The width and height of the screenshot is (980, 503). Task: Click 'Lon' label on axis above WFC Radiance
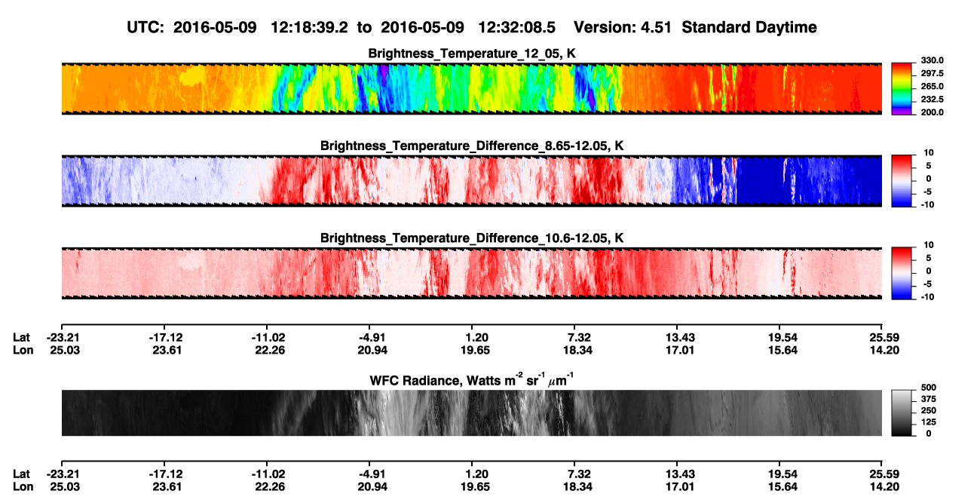pos(22,350)
